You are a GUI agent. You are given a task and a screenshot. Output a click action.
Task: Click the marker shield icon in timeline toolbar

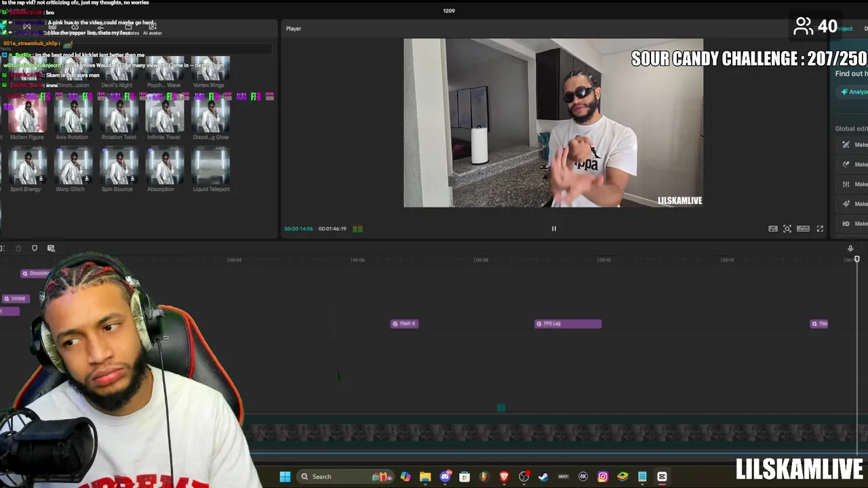[x=35, y=248]
